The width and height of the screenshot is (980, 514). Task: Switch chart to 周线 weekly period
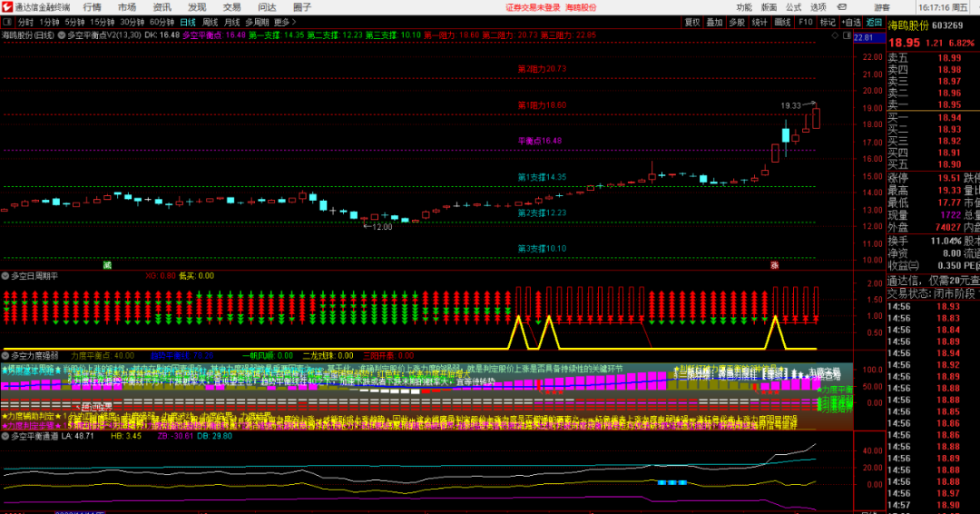211,22
